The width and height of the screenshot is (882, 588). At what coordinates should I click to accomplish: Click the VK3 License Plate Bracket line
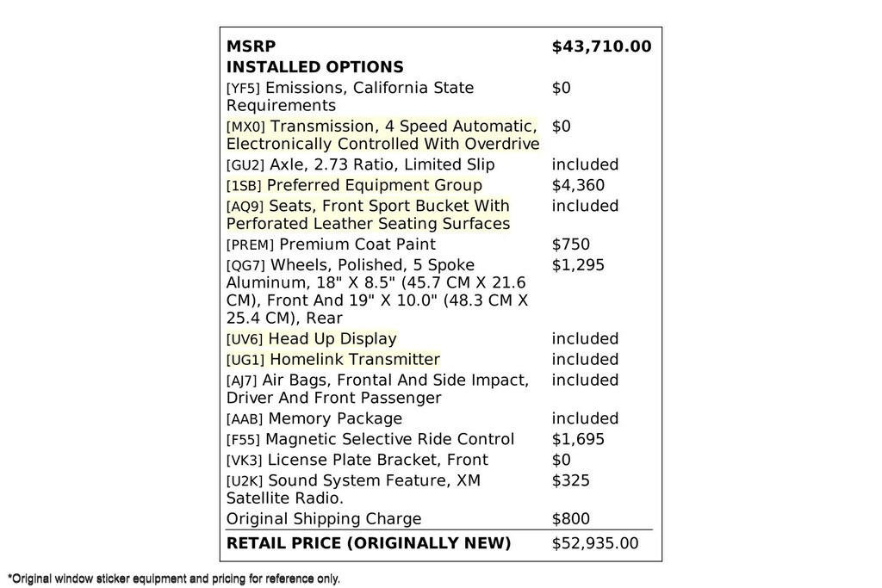[x=357, y=461]
